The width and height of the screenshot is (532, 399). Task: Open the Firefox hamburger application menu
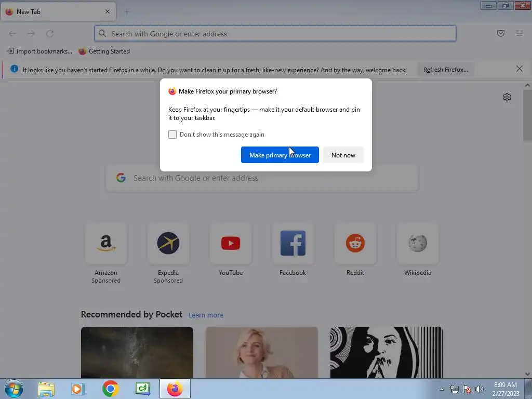click(520, 33)
